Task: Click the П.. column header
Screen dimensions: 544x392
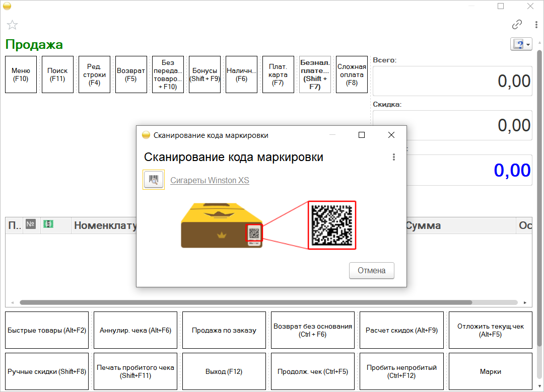Action: click(14, 225)
